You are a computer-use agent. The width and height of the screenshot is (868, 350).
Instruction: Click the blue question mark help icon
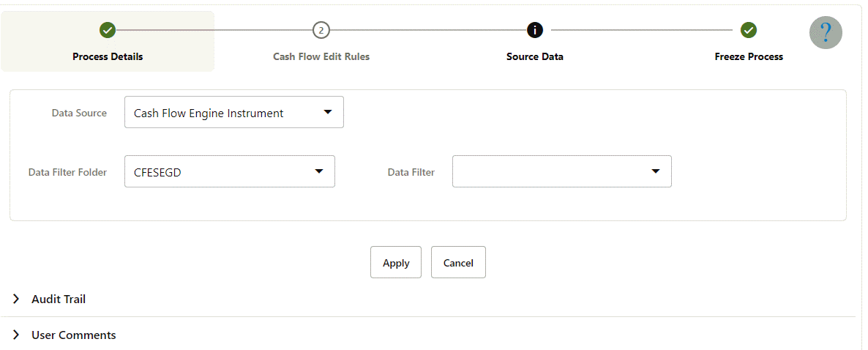(x=826, y=33)
